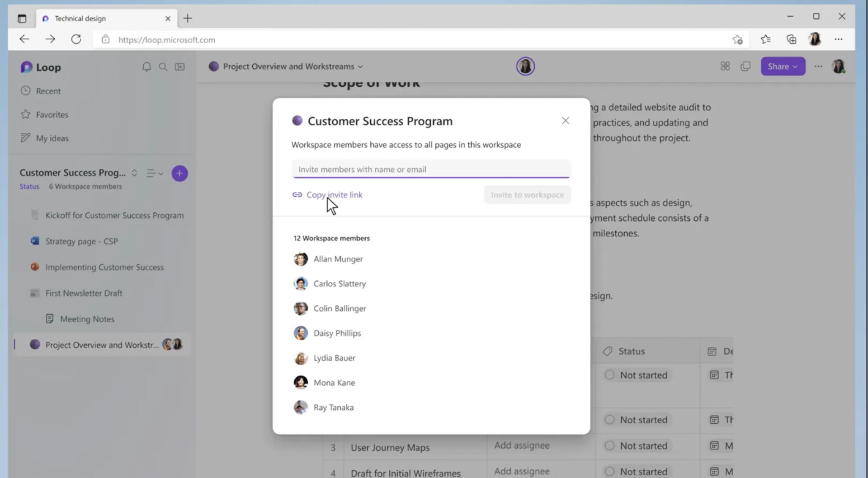Screen dimensions: 868x478
Task: Open the Meeting Notes page icon
Action: pos(50,318)
